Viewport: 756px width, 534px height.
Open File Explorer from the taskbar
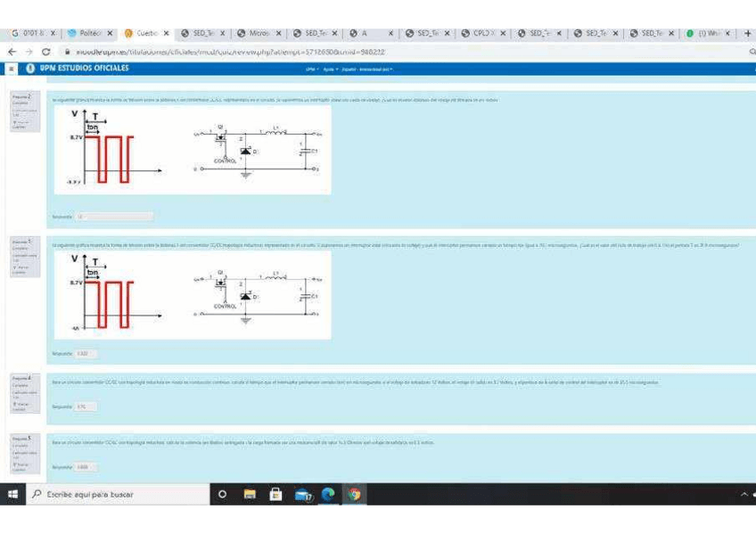(251, 493)
